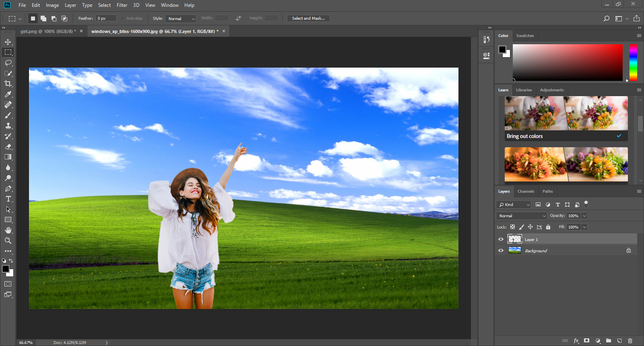Select the Path Selection tool

click(8, 209)
